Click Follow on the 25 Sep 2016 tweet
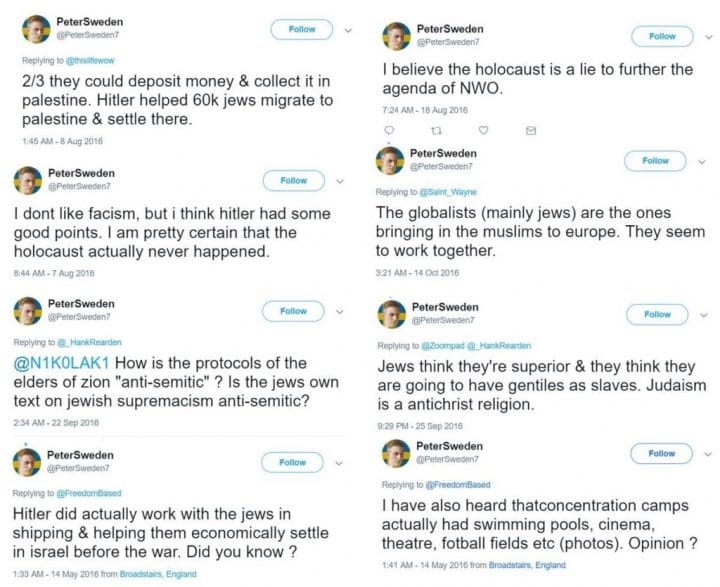The image size is (720, 587). 657,314
